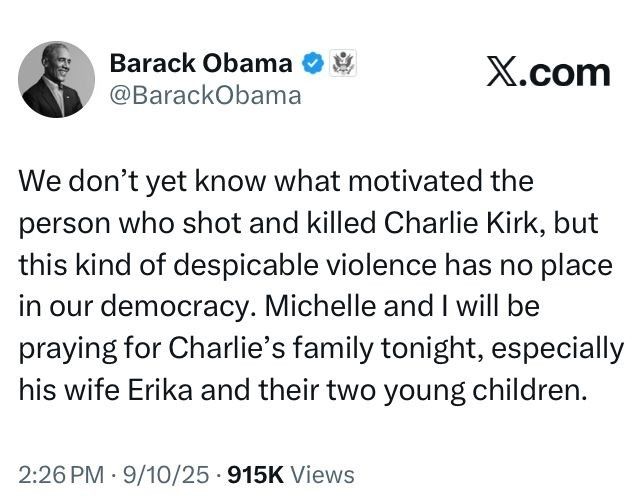This screenshot has width=644, height=500.
Task: Click Barack Obama's profile picture
Action: click(56, 79)
